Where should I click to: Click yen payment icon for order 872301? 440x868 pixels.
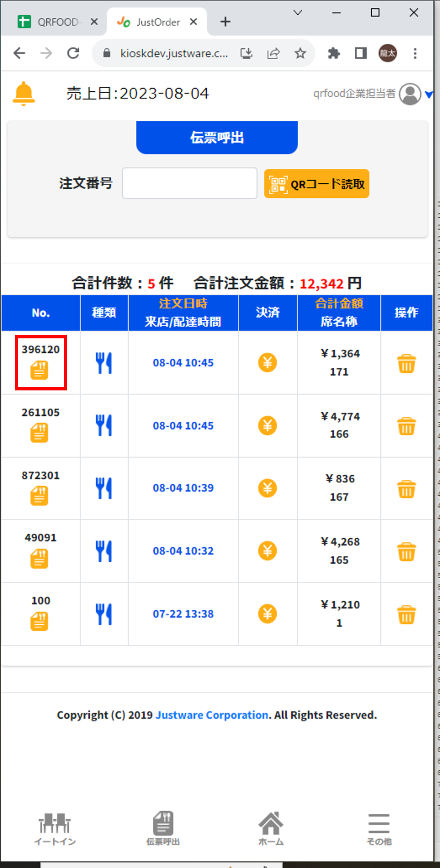[267, 488]
